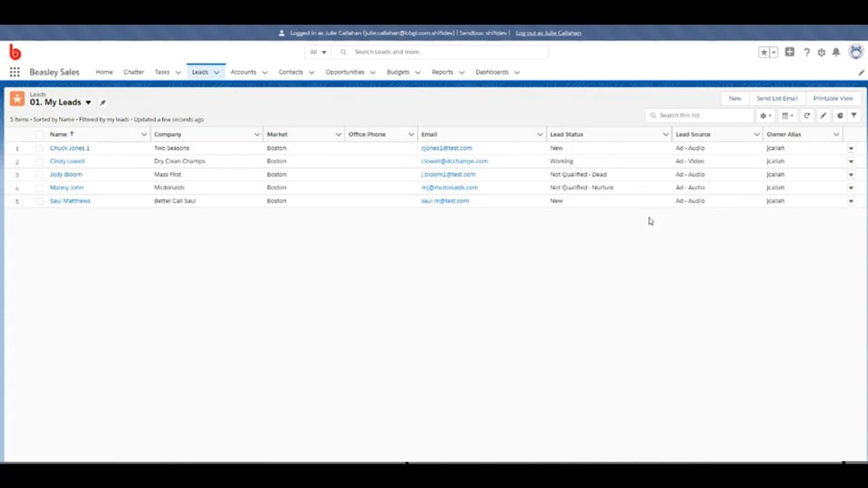Image resolution: width=868 pixels, height=488 pixels.
Task: Expand the Opportunities tab chevron
Action: pyautogui.click(x=372, y=73)
